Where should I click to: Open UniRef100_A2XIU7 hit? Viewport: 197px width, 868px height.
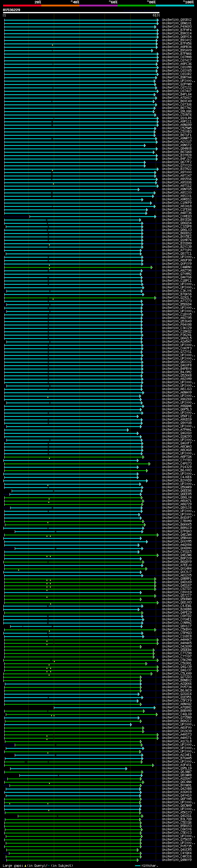click(x=177, y=142)
